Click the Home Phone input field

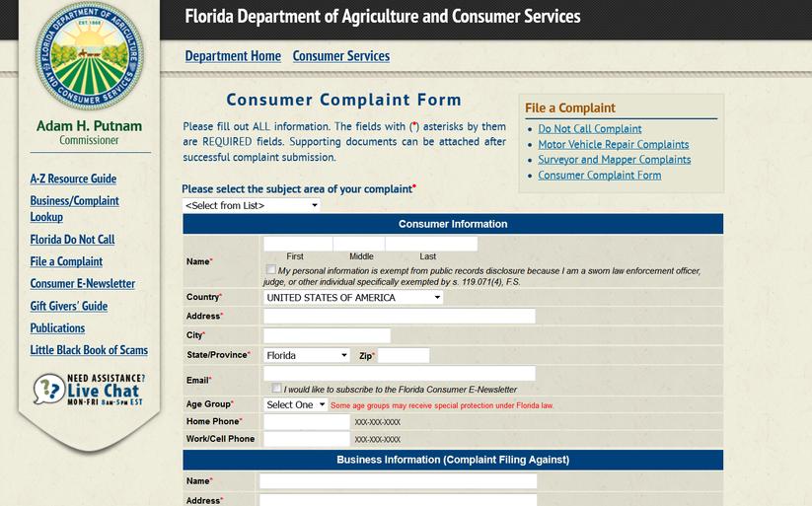307,422
